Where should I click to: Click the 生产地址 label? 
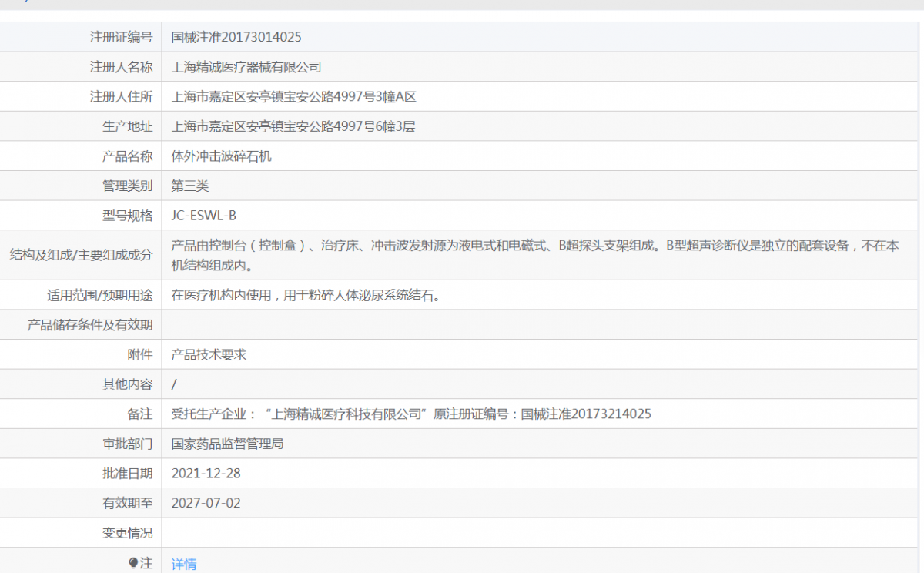point(127,126)
